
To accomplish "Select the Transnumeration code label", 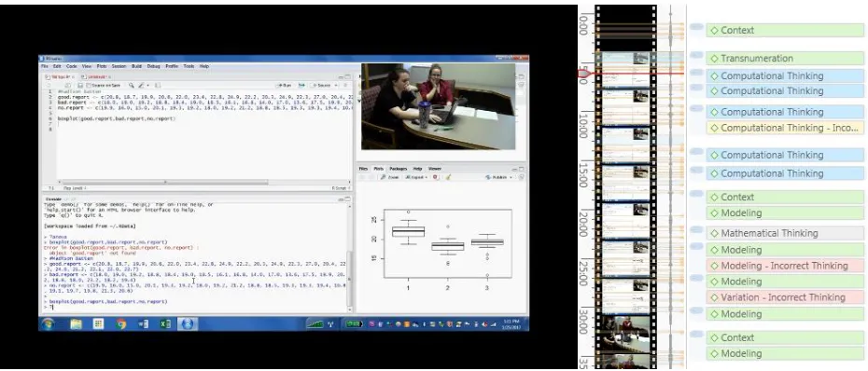I will click(784, 58).
